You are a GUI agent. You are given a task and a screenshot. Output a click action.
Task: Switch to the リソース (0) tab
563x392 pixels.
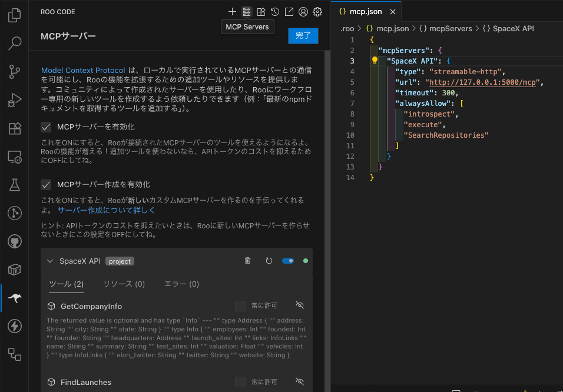(x=124, y=284)
